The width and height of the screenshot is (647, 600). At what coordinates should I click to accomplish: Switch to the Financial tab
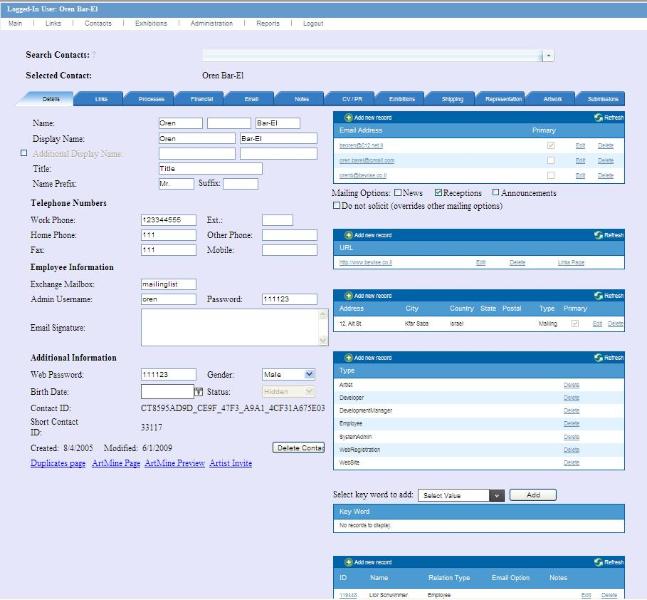(x=201, y=99)
